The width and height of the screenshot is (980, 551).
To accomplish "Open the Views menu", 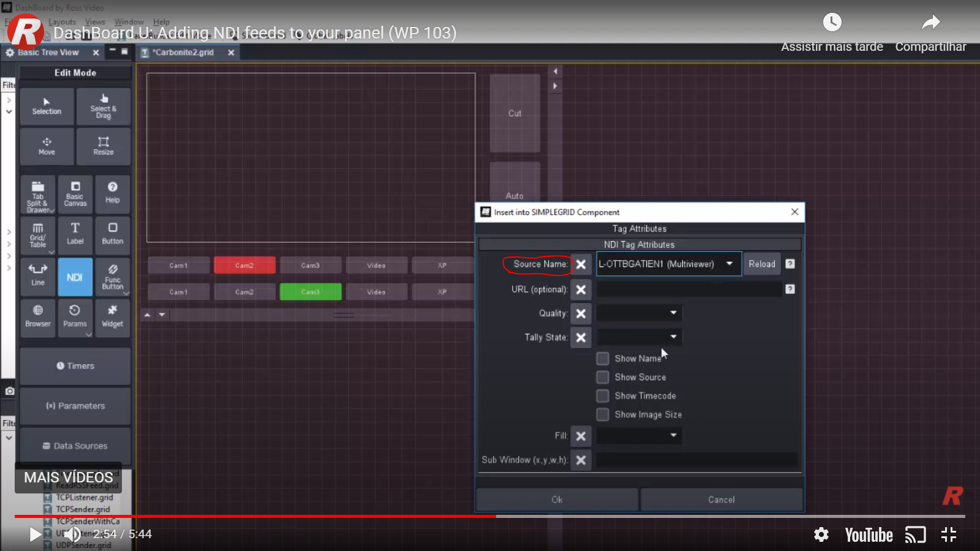I will coord(95,22).
